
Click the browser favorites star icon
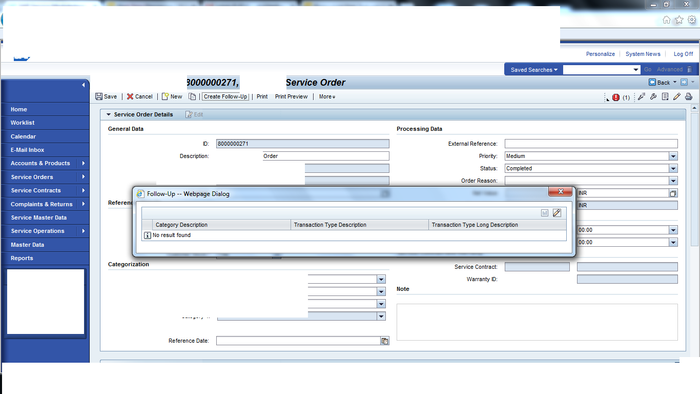[x=679, y=20]
